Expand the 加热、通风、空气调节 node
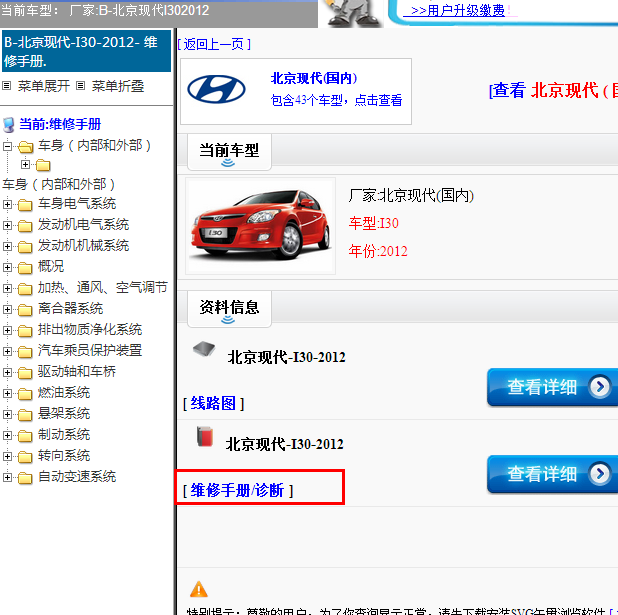 click(7, 288)
